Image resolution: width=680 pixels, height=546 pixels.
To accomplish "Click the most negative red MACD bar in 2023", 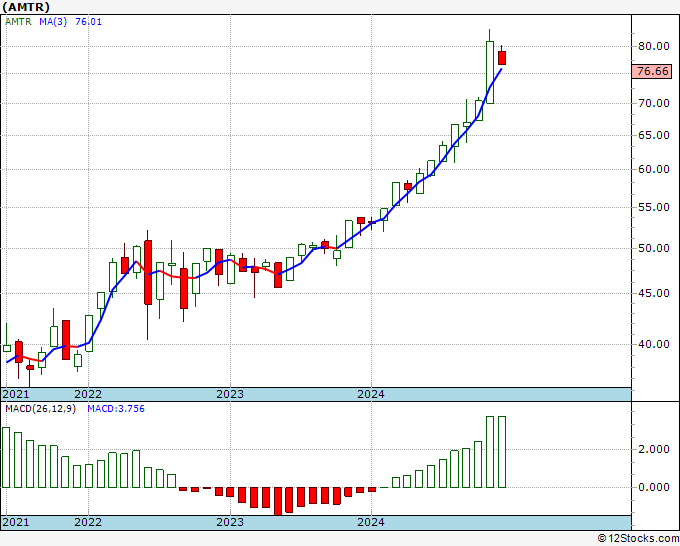I will click(278, 501).
